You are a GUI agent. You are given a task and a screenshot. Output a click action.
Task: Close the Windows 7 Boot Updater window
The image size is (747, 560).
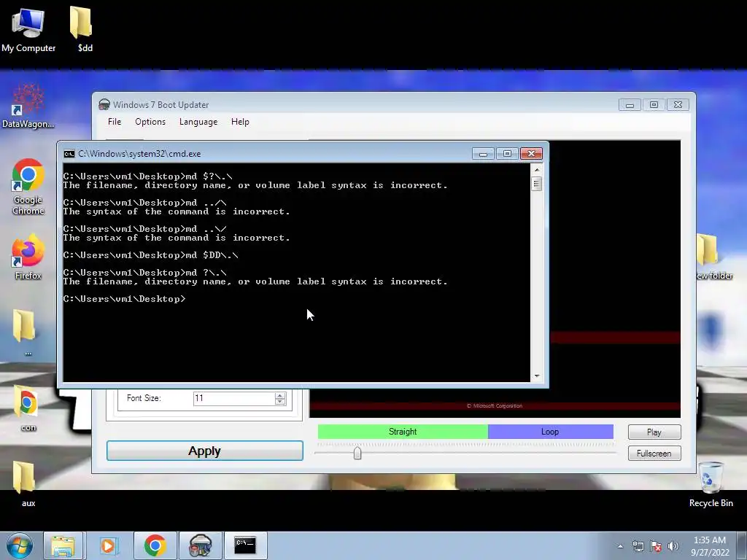678,105
